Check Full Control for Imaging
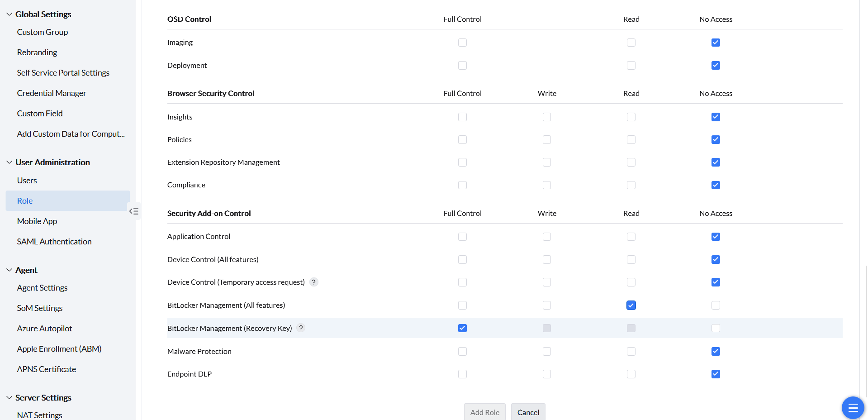 (x=462, y=43)
